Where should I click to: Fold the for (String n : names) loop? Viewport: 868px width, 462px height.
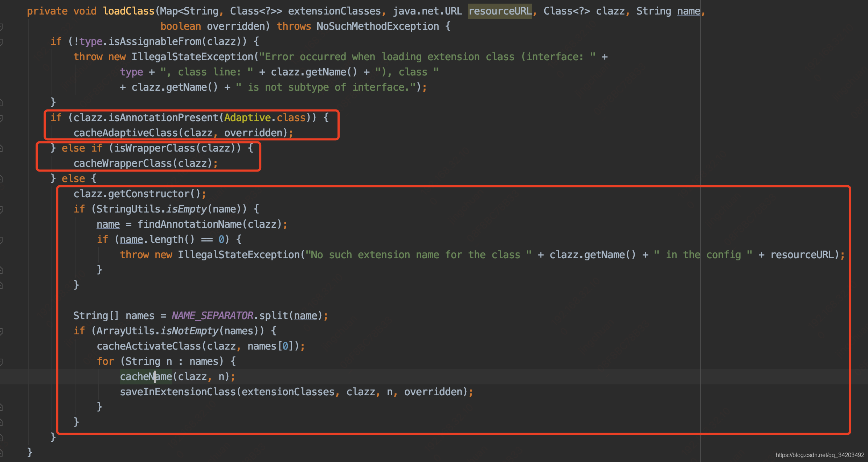pyautogui.click(x=1, y=362)
